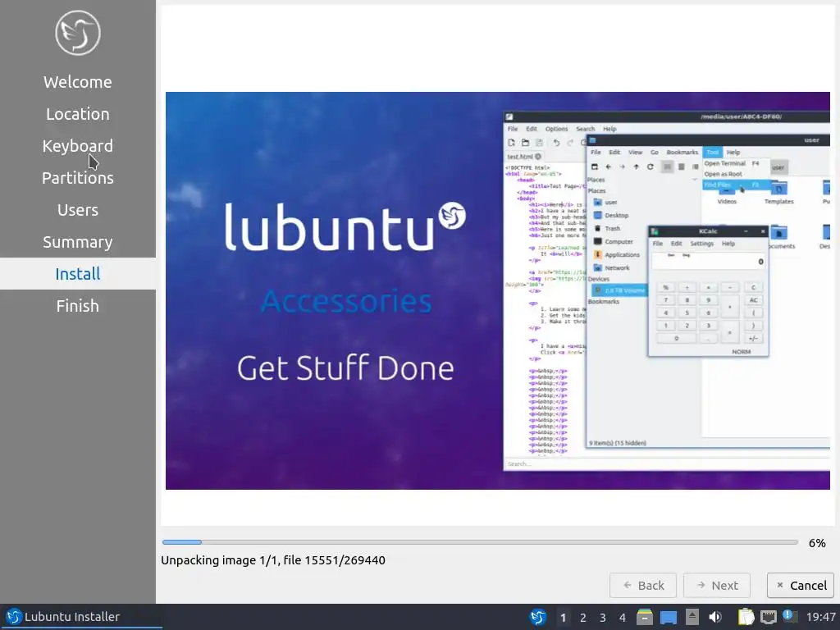
Task: Click the clock showing 19:47
Action: [820, 617]
